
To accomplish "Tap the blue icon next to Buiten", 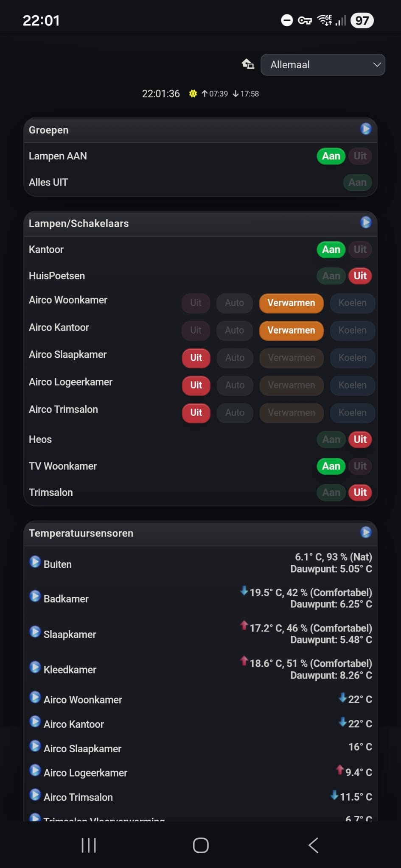I will 35,562.
